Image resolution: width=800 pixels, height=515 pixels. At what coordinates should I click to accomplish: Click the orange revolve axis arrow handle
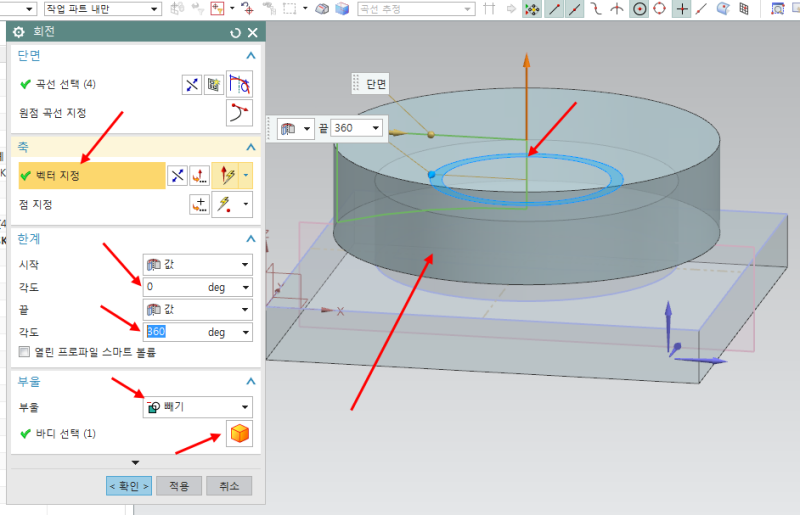click(527, 60)
